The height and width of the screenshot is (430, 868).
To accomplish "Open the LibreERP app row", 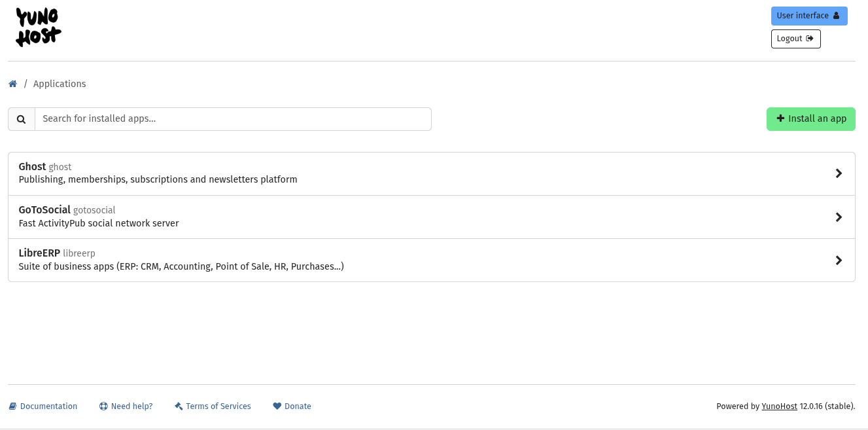I will pyautogui.click(x=262, y=260).
